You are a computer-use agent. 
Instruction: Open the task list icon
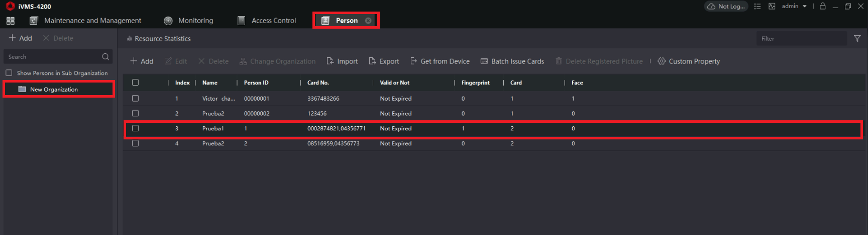click(x=757, y=7)
